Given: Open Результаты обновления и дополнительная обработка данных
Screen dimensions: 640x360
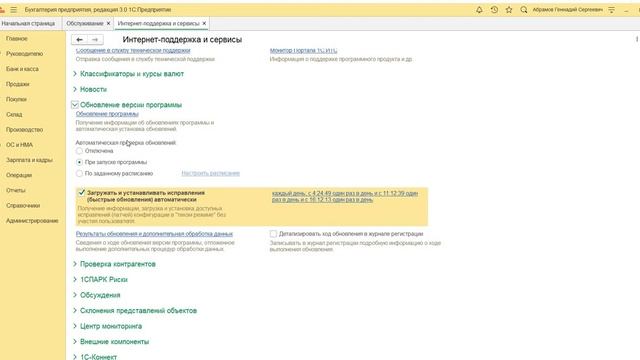Looking at the screenshot, I should (x=154, y=234).
